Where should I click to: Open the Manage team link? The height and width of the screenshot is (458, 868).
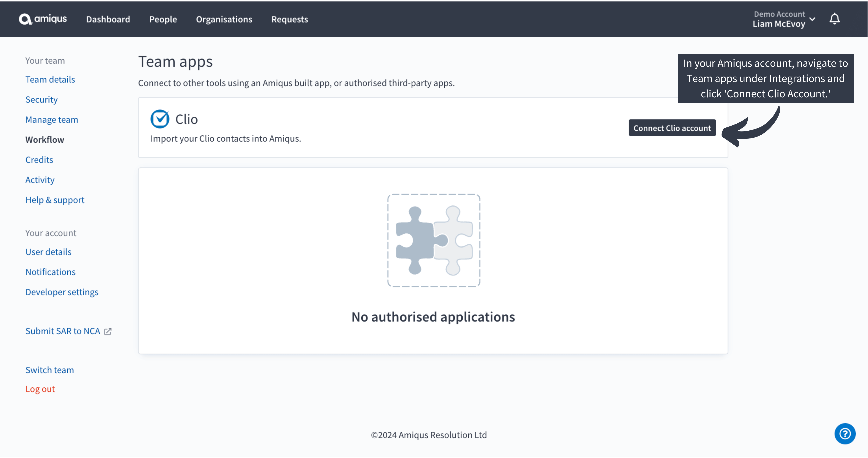coord(51,120)
